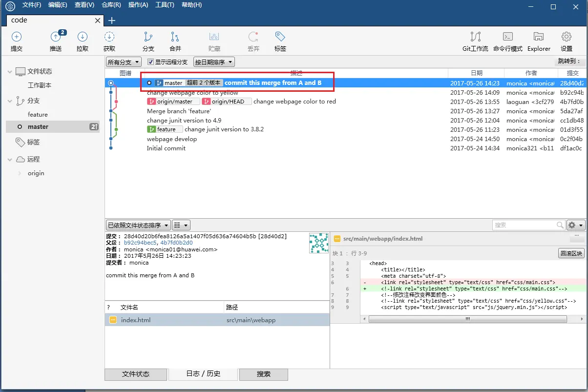Image resolution: width=588 pixels, height=392 pixels.
Task: Select commit 'change webpage color to red'
Action: point(345,102)
